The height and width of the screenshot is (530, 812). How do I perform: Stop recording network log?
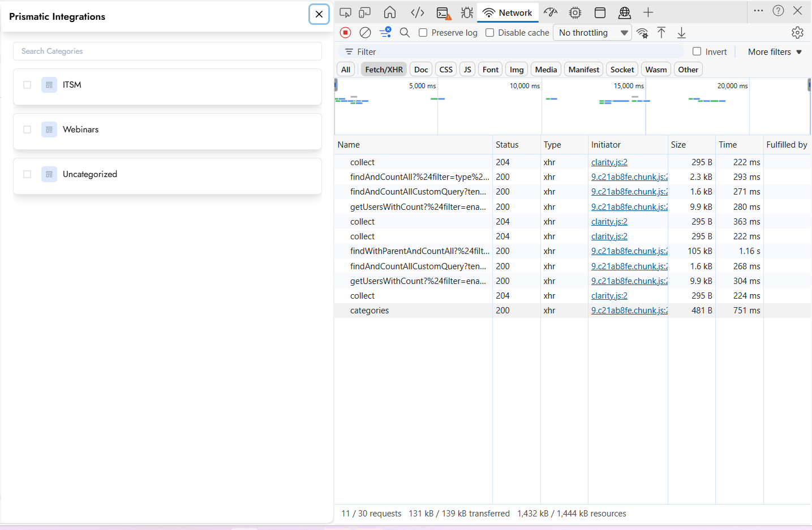tap(346, 33)
